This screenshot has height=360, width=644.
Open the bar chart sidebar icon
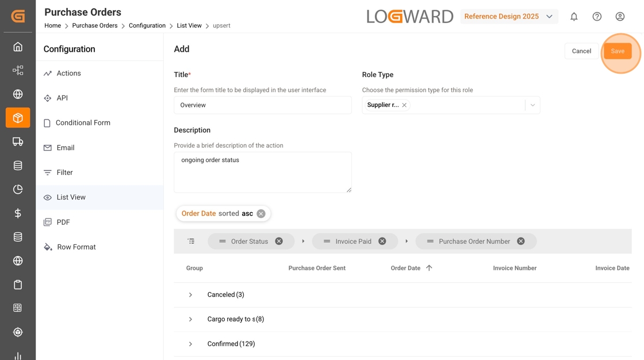pyautogui.click(x=18, y=356)
